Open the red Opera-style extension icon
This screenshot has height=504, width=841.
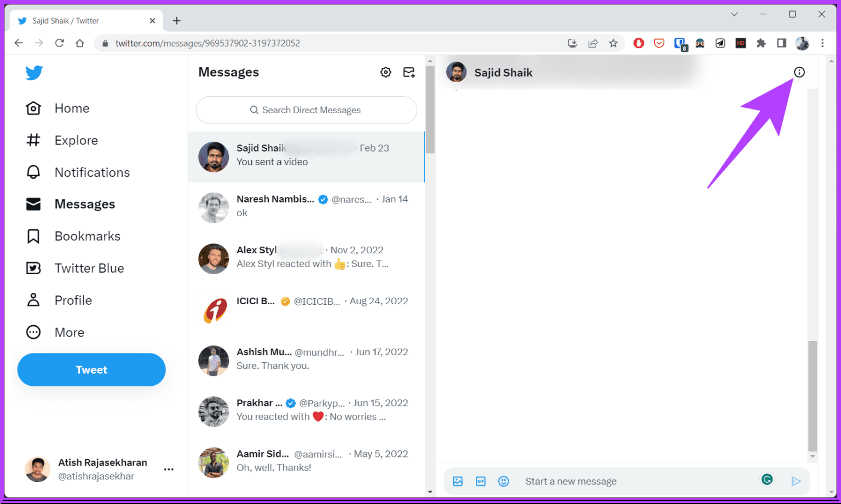[x=638, y=43]
